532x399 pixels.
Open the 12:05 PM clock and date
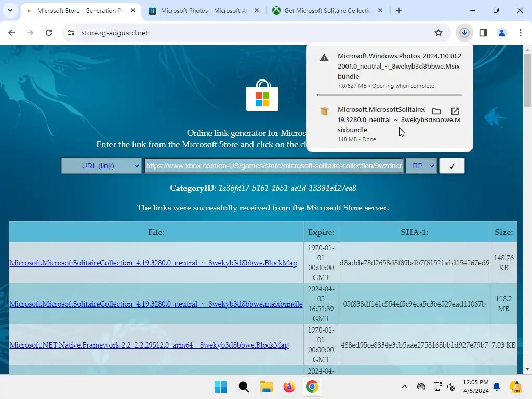click(476, 387)
